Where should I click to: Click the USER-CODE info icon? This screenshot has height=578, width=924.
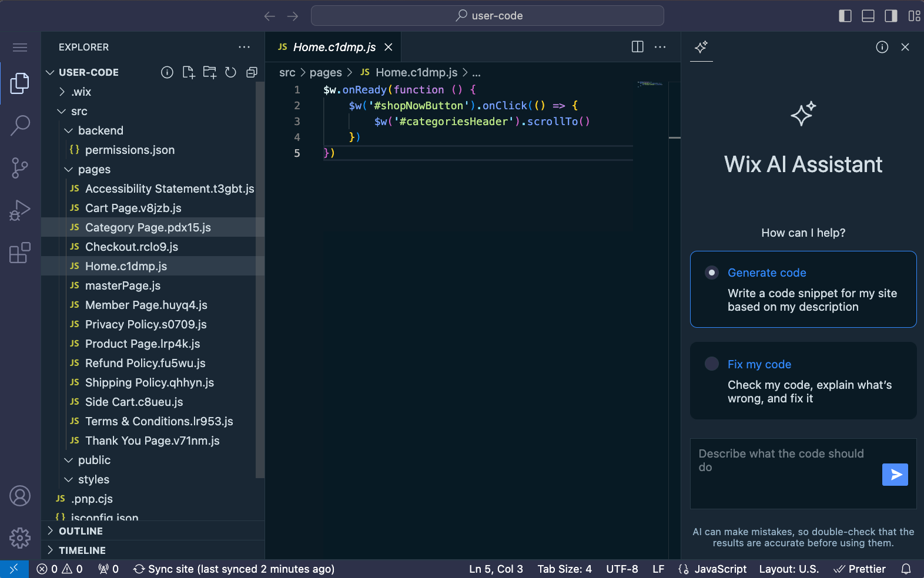coord(167,72)
